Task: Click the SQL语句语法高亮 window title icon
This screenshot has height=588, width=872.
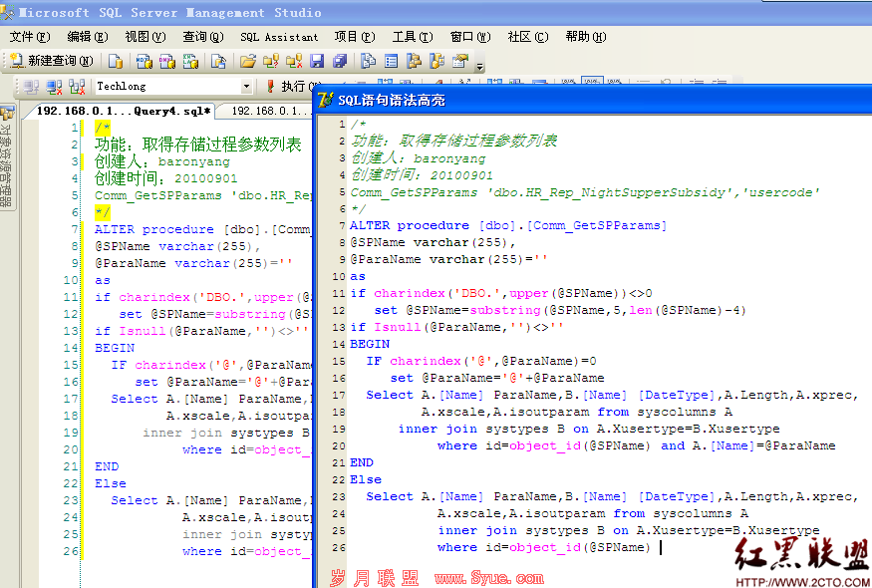Action: (325, 100)
